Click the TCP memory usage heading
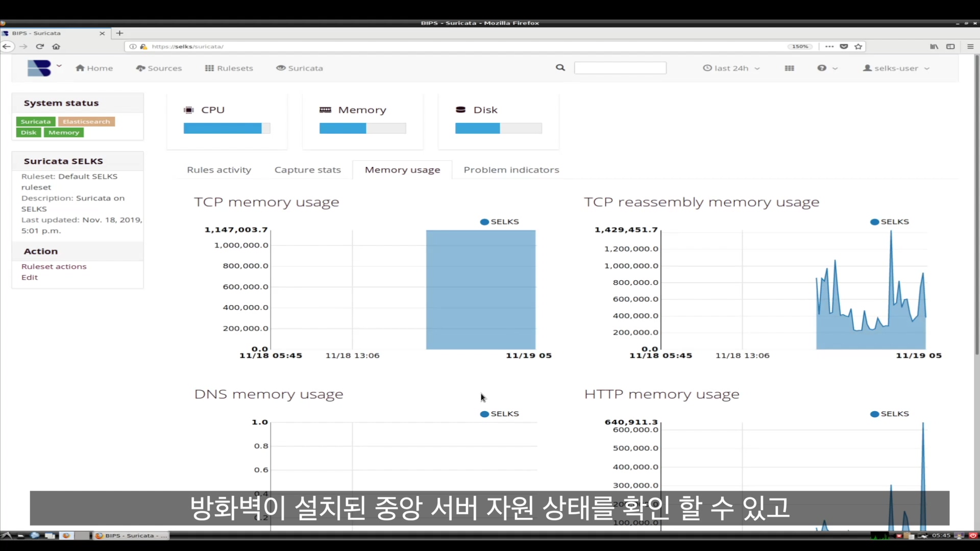 point(266,203)
